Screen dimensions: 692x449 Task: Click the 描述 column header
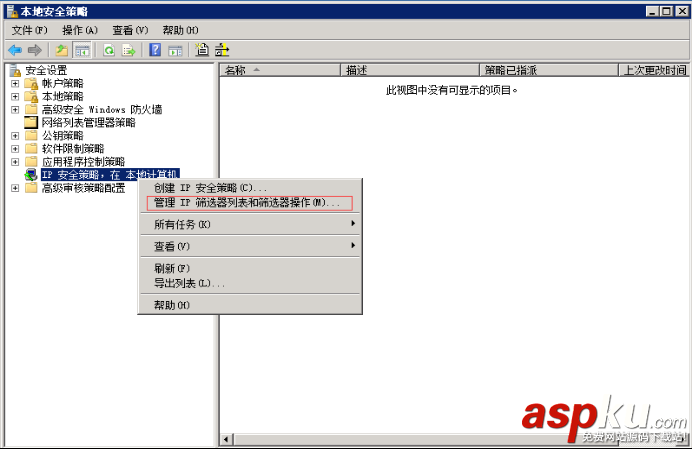[410, 70]
